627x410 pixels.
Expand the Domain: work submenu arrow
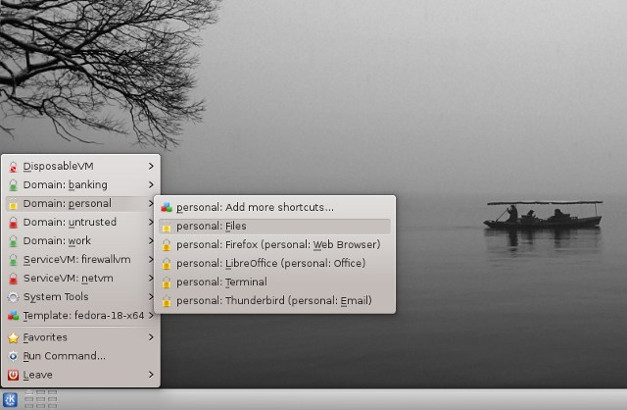[151, 241]
